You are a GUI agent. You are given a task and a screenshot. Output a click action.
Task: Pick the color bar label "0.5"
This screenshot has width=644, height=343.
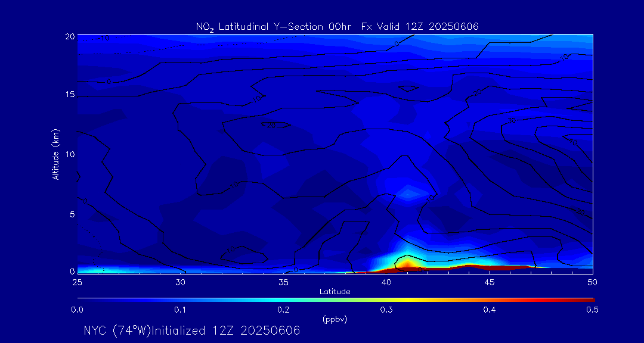coord(592,310)
